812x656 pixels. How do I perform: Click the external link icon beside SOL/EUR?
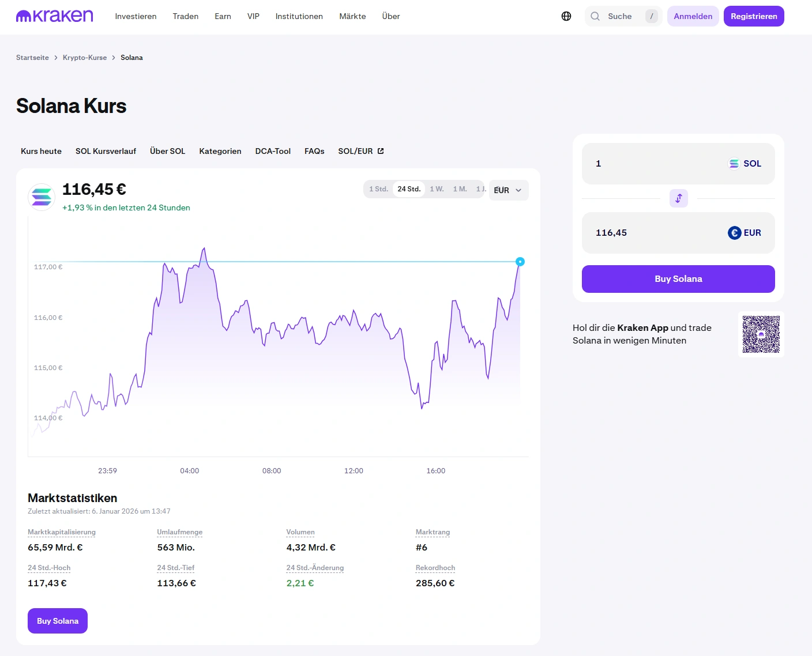click(381, 151)
